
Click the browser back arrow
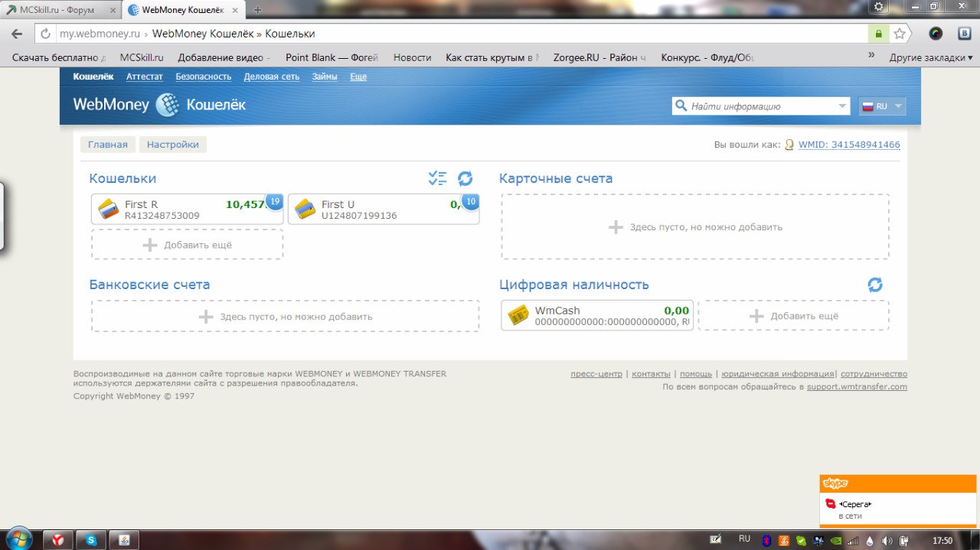[16, 34]
